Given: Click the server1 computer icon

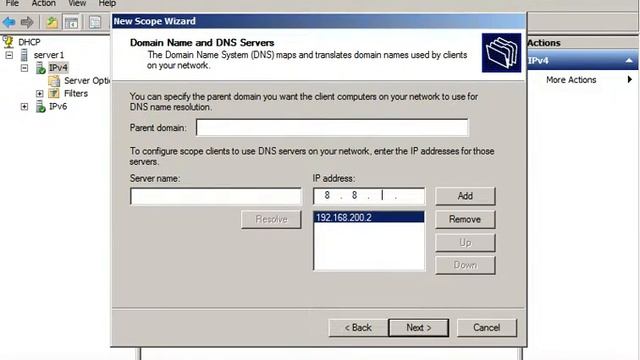Looking at the screenshot, I should point(24,55).
